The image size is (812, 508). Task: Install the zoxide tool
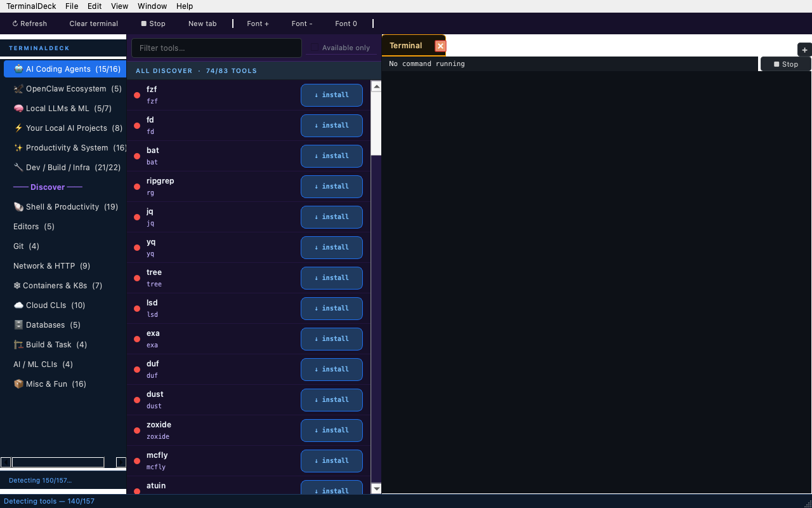tap(332, 431)
